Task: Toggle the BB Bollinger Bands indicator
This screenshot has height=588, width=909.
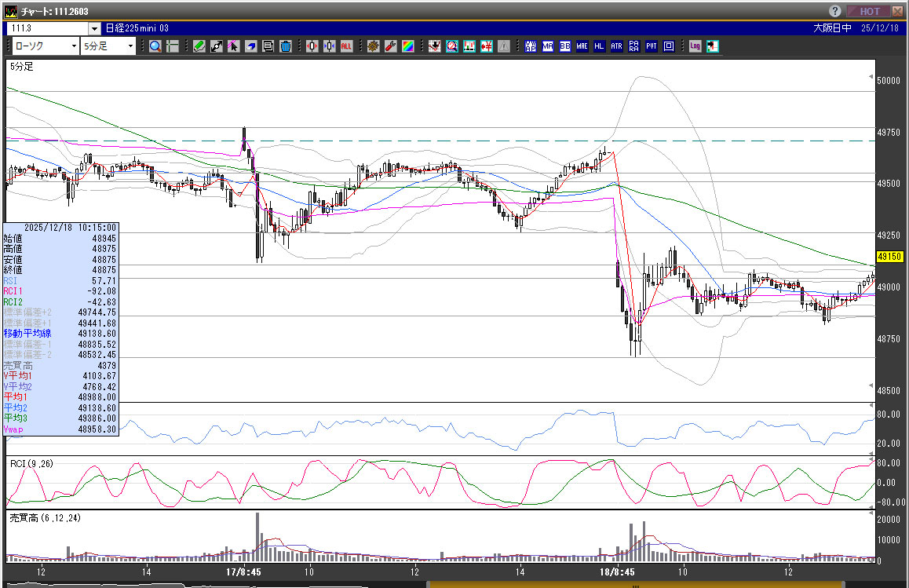Action: (564, 46)
